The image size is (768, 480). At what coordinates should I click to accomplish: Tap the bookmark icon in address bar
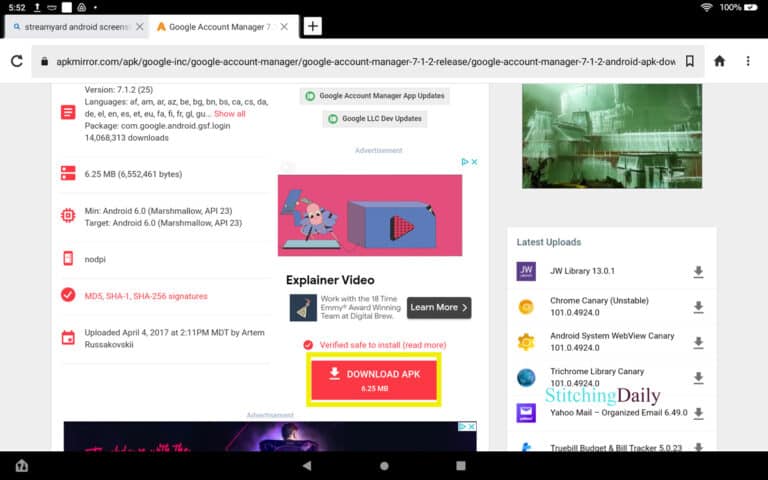(x=690, y=61)
